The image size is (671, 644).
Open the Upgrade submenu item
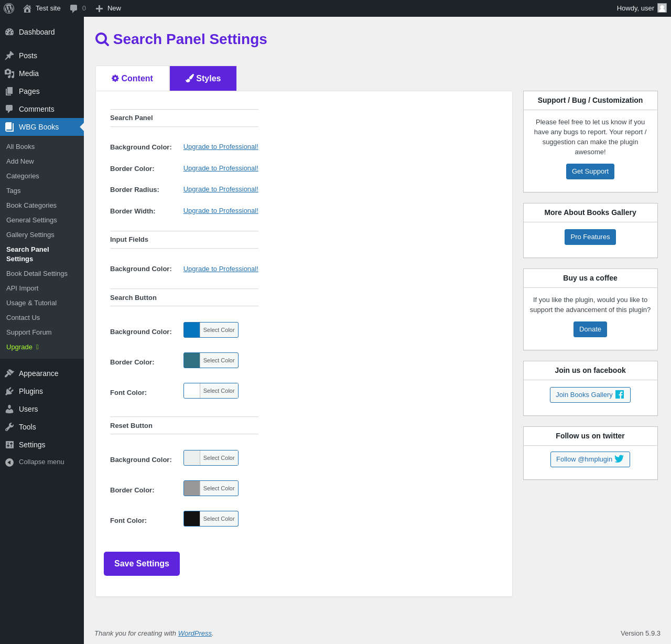pyautogui.click(x=23, y=347)
